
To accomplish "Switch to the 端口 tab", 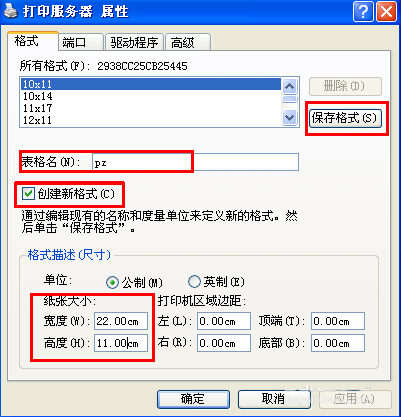I will point(81,42).
